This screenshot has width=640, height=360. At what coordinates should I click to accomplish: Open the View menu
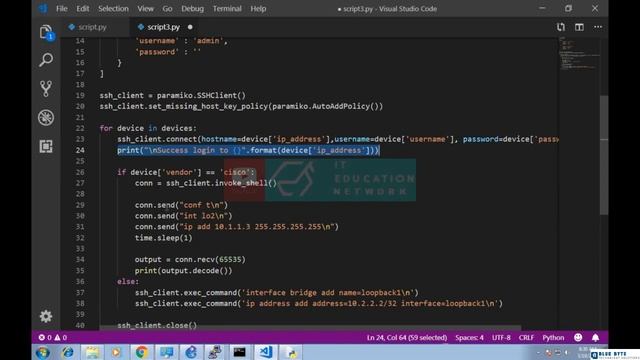tap(145, 9)
